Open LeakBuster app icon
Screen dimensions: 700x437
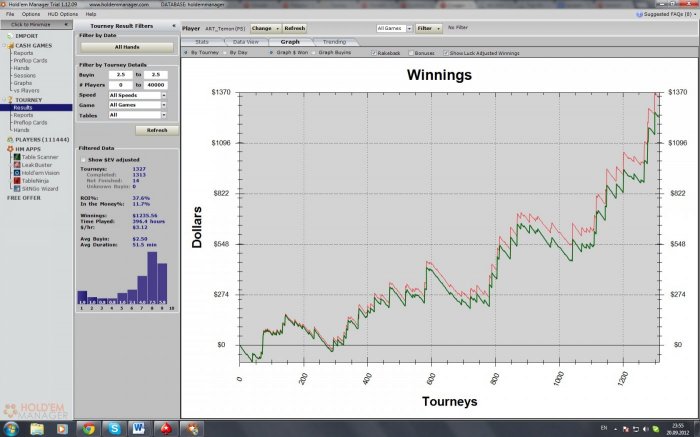[17, 165]
